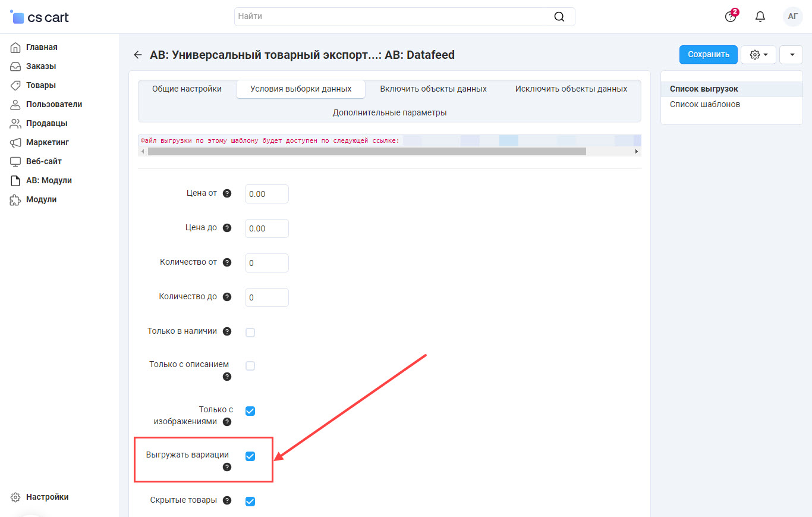Image resolution: width=812 pixels, height=517 pixels.
Task: Uncheck the Выгружать вариации checkbox
Action: [250, 456]
